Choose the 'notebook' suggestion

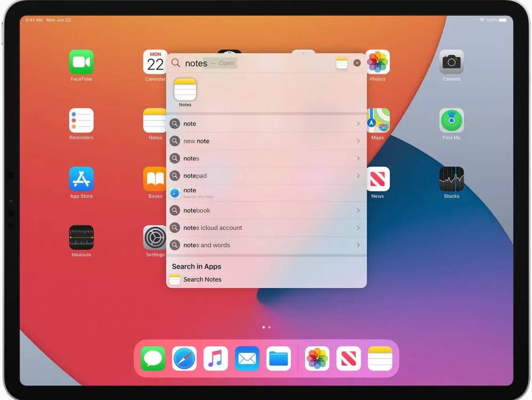pos(266,210)
